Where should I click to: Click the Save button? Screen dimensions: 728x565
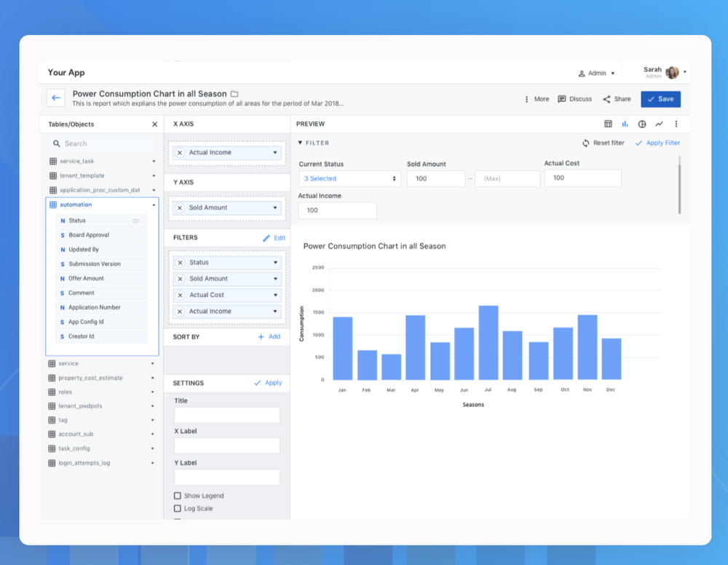660,98
